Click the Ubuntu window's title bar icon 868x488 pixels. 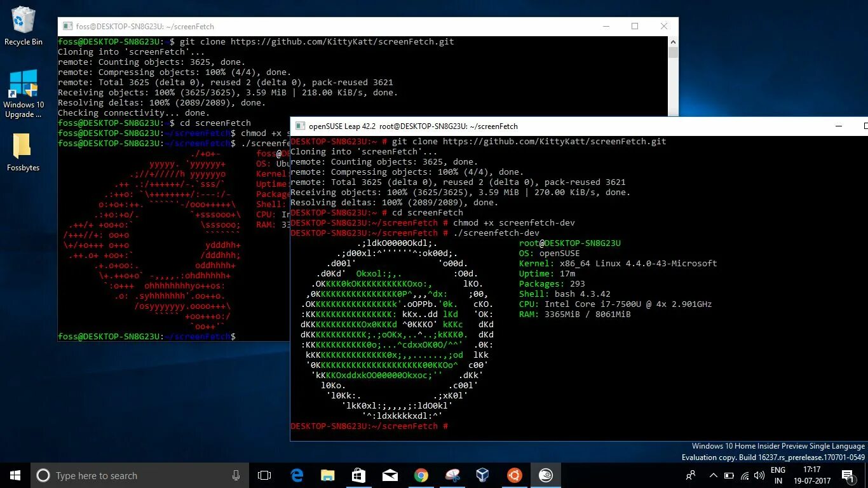coord(67,27)
